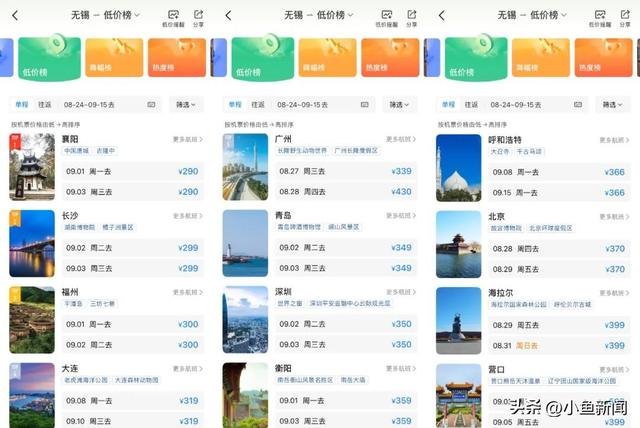Tap 更多航班 for 深圳
Viewport: 640px width, 428px height.
[x=401, y=292]
